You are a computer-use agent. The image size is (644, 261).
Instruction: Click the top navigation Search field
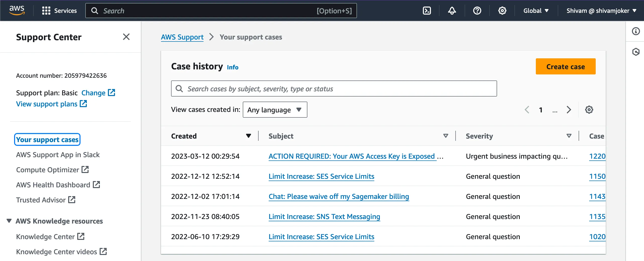[x=221, y=11]
